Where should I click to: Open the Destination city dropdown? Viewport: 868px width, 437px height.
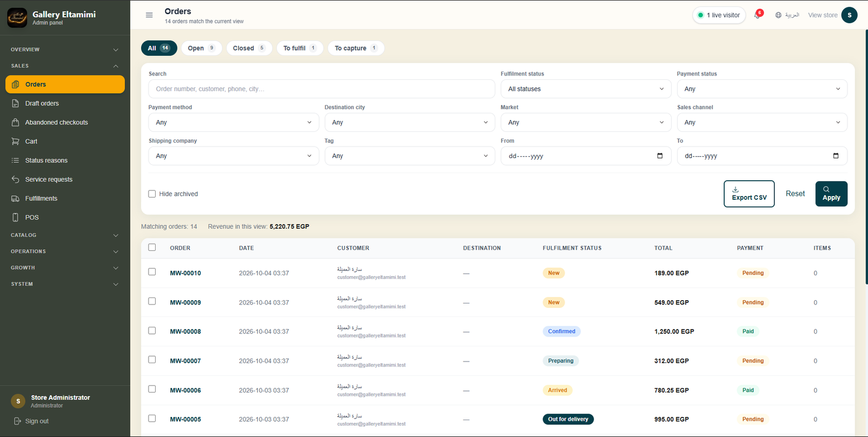[x=410, y=123]
